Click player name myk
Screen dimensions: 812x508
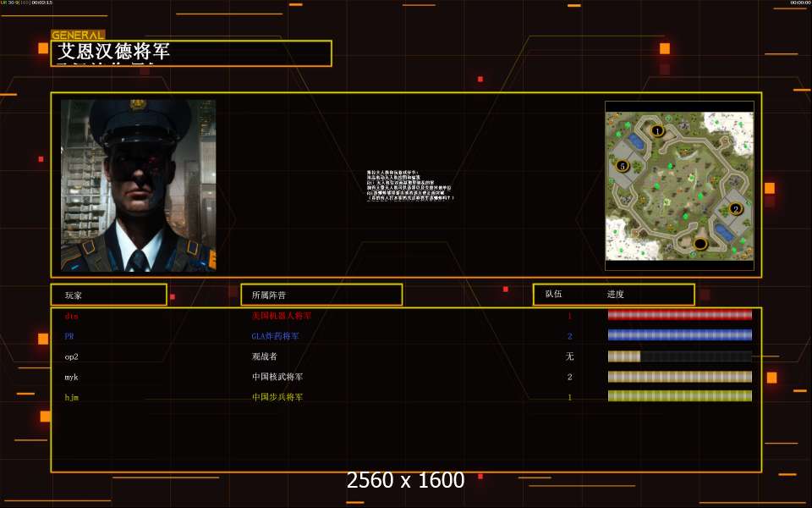[x=71, y=377]
